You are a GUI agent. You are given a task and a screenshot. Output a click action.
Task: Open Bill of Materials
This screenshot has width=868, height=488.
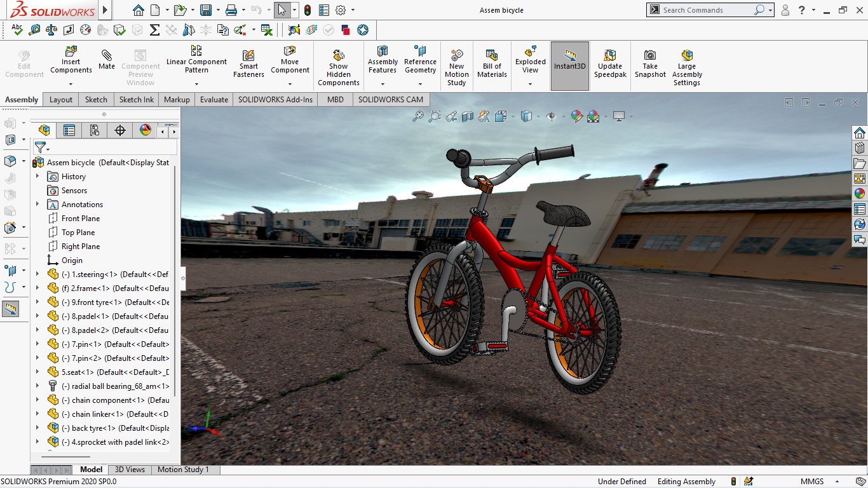tap(492, 64)
